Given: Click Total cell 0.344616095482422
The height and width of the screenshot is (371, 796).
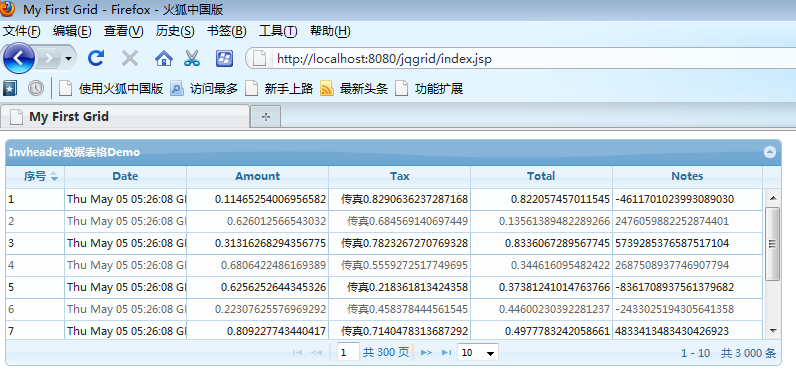Looking at the screenshot, I should point(541,265).
